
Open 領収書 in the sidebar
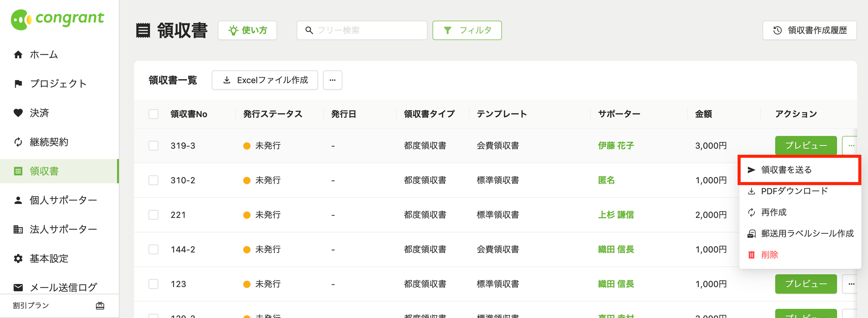click(x=59, y=171)
